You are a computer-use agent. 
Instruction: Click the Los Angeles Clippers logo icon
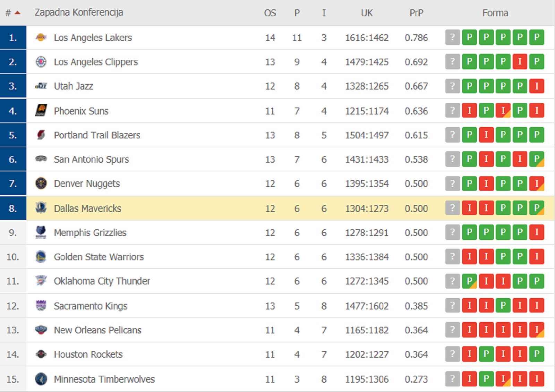tap(41, 62)
